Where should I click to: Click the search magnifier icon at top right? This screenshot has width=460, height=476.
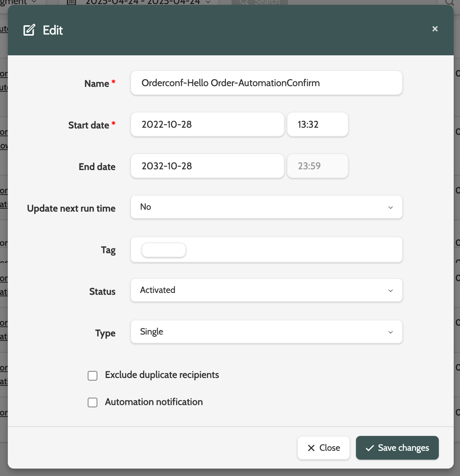[x=449, y=2]
